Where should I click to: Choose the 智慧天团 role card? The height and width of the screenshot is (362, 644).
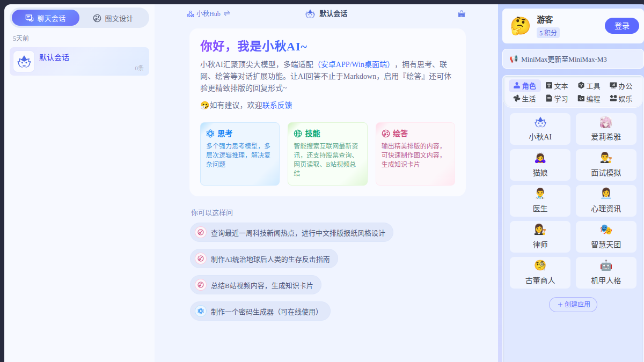(606, 237)
